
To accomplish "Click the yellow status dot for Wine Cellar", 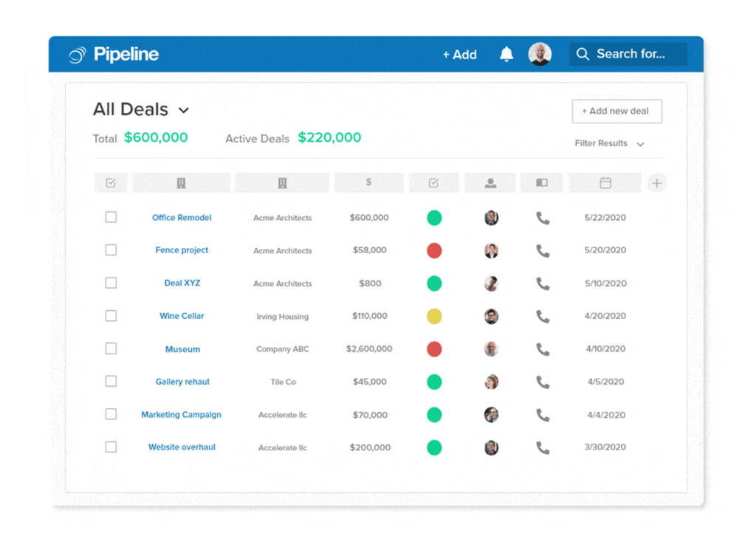I will click(x=434, y=316).
